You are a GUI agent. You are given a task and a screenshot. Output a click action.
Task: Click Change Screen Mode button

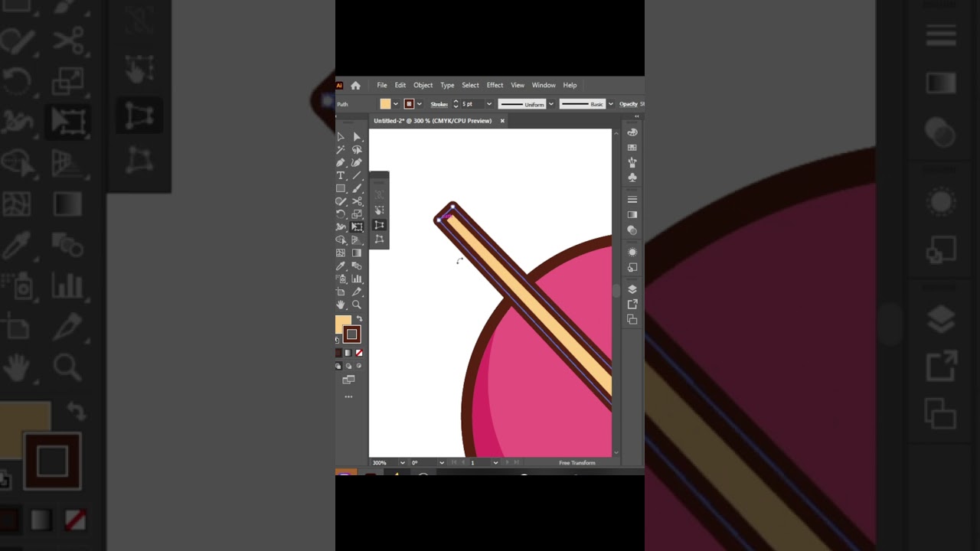point(348,380)
